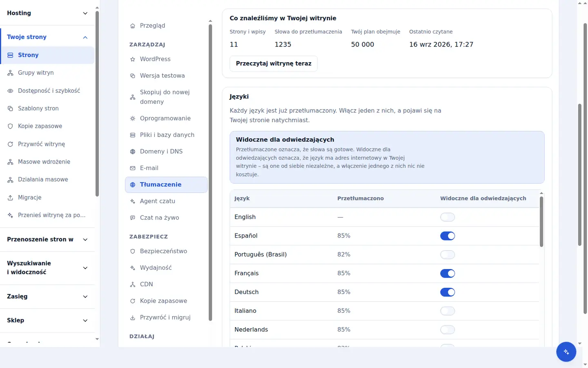The height and width of the screenshot is (368, 588).
Task: Enable Italiano visibility toggle
Action: click(x=448, y=311)
